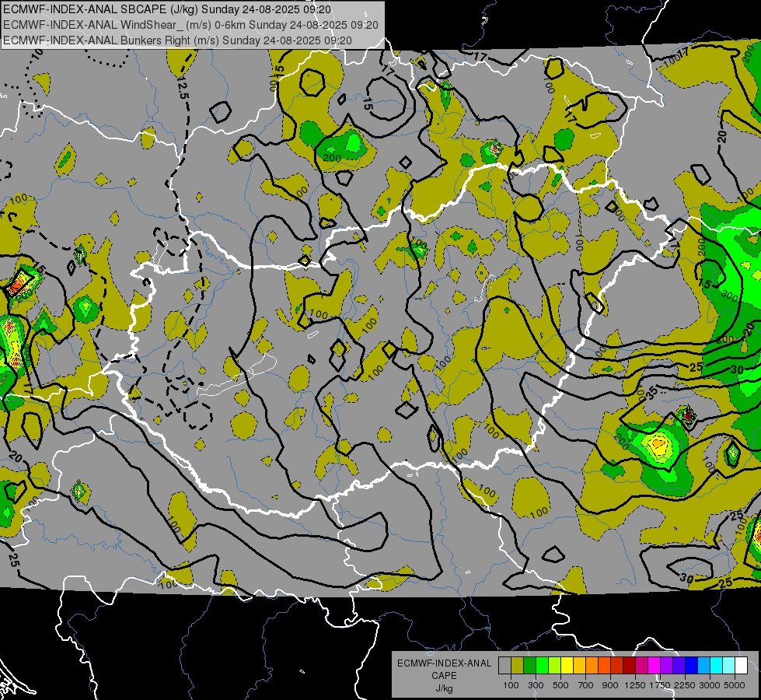Select the cyan legend swatch

(717, 666)
